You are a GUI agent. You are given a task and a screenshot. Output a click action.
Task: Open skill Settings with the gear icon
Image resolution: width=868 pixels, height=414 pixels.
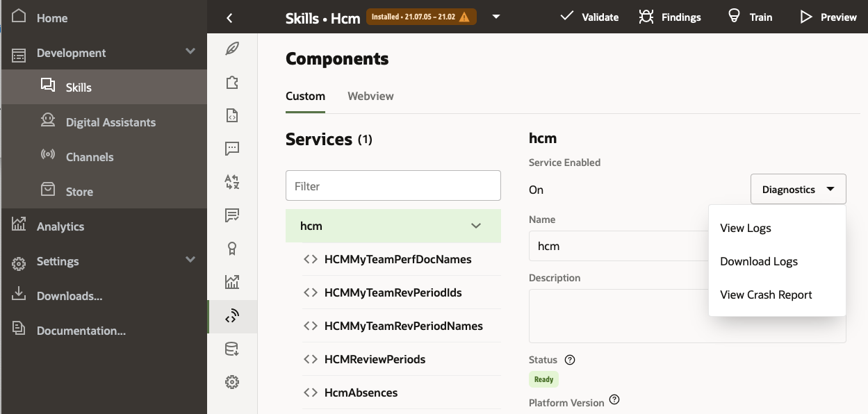tap(232, 381)
